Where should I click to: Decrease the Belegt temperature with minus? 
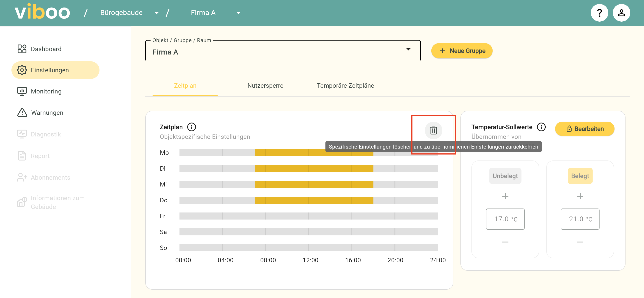coord(580,242)
